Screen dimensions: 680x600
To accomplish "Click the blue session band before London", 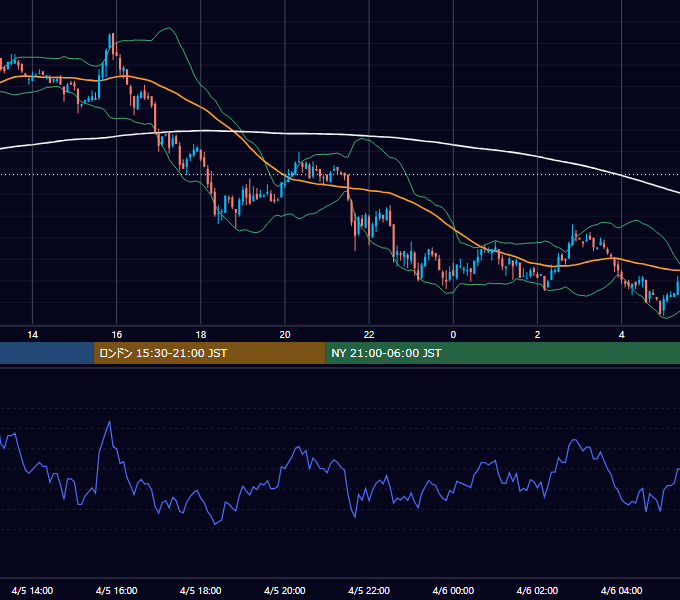I will point(47,353).
